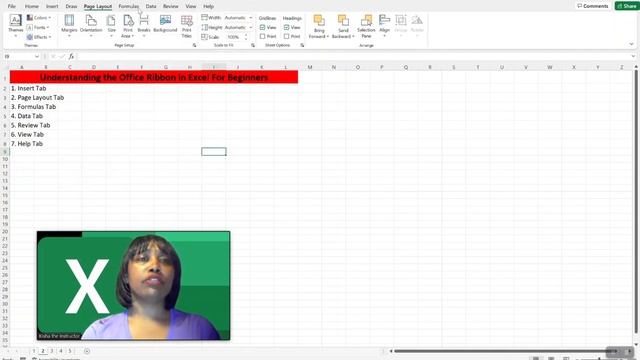Launch the Sheet Options dialog

click(302, 45)
